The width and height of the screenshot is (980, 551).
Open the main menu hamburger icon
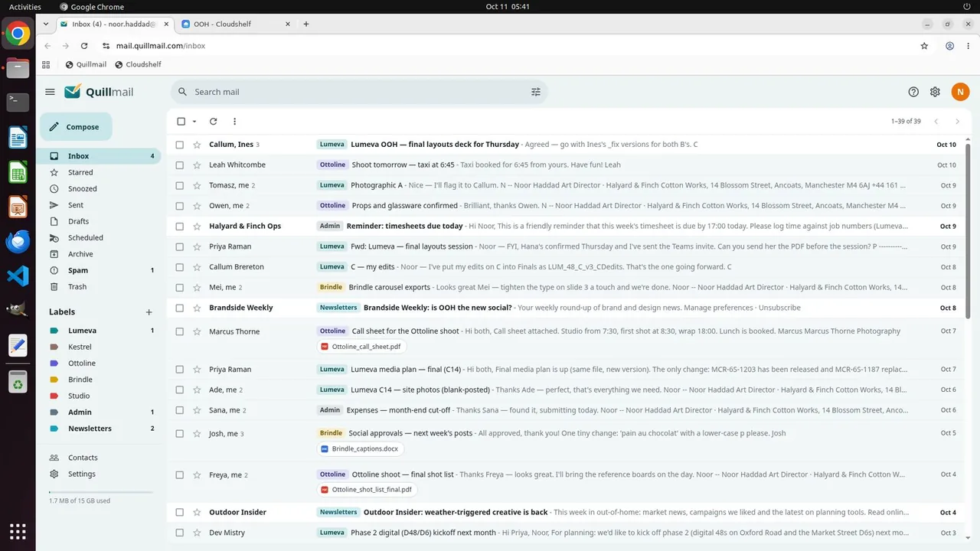(50, 92)
